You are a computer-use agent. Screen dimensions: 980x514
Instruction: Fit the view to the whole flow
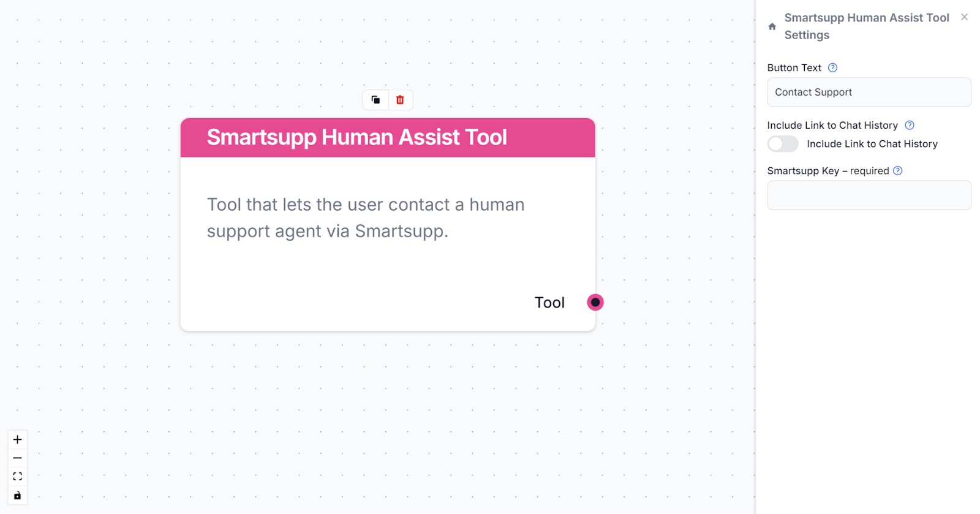pyautogui.click(x=17, y=476)
